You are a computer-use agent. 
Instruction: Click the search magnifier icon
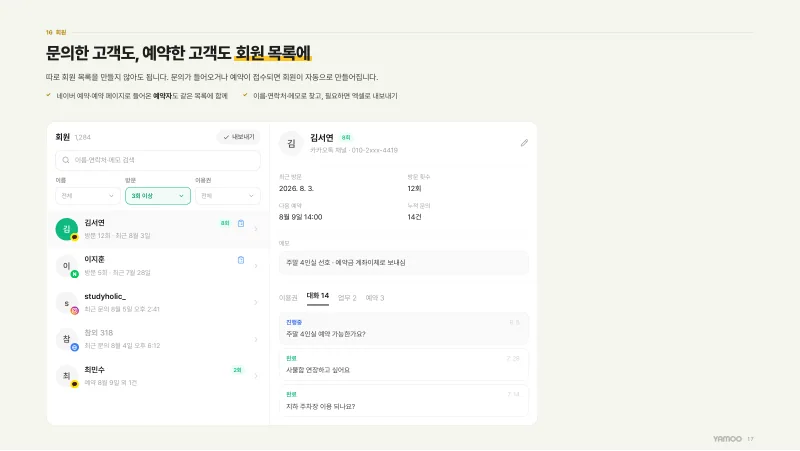66,160
